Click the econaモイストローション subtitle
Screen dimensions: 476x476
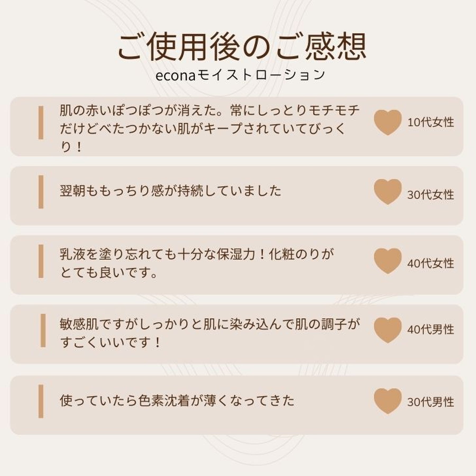pyautogui.click(x=240, y=75)
